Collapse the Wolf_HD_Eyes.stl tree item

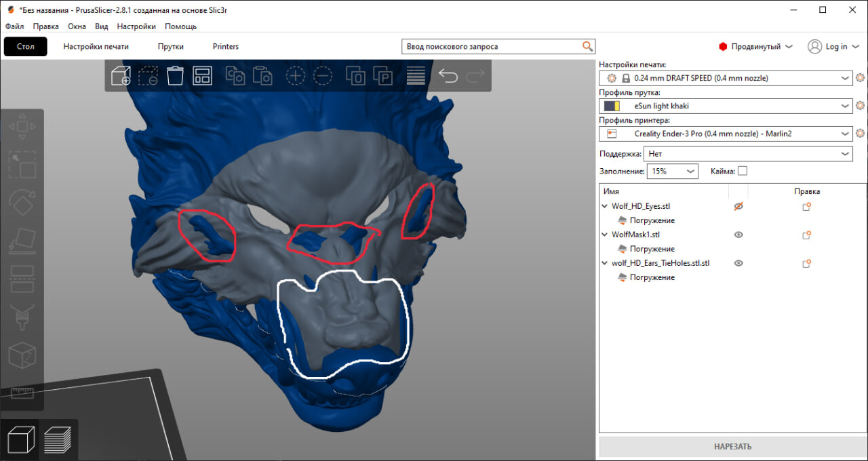[605, 206]
